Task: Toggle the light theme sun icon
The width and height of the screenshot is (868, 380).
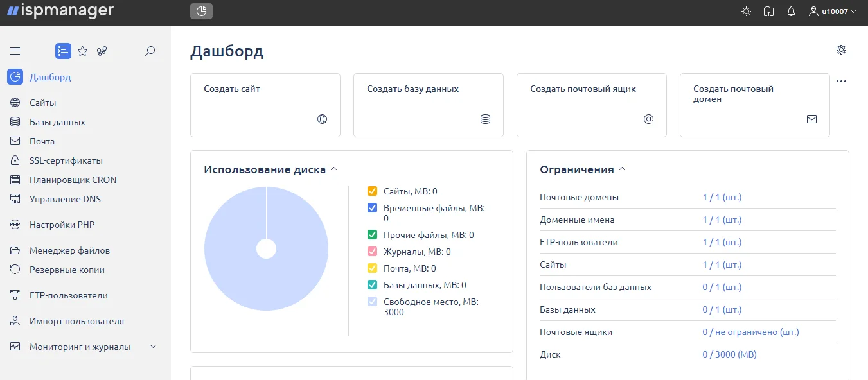Action: [x=746, y=12]
